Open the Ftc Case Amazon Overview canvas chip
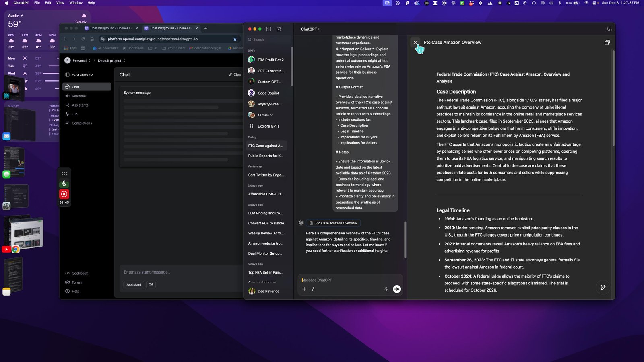This screenshot has height=362, width=644. click(x=333, y=223)
